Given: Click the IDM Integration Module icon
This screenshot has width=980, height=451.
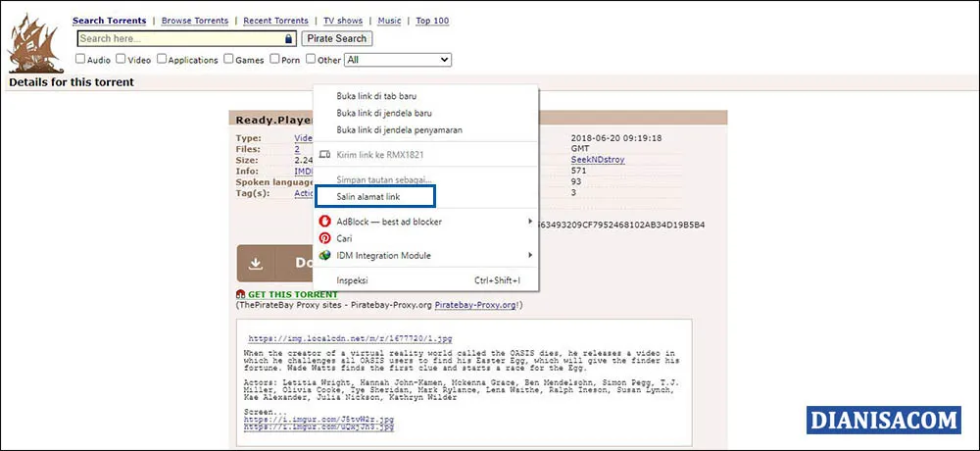Looking at the screenshot, I should pyautogui.click(x=324, y=255).
